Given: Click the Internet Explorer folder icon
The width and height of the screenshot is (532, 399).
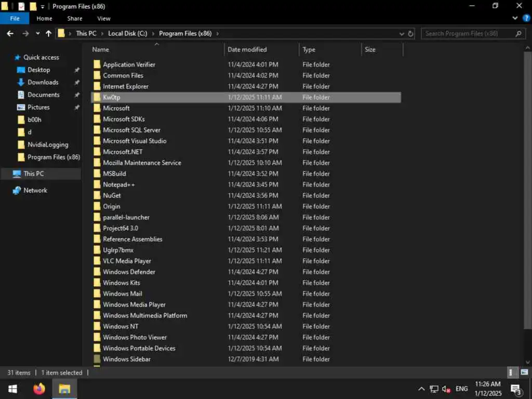Looking at the screenshot, I should 97,86.
